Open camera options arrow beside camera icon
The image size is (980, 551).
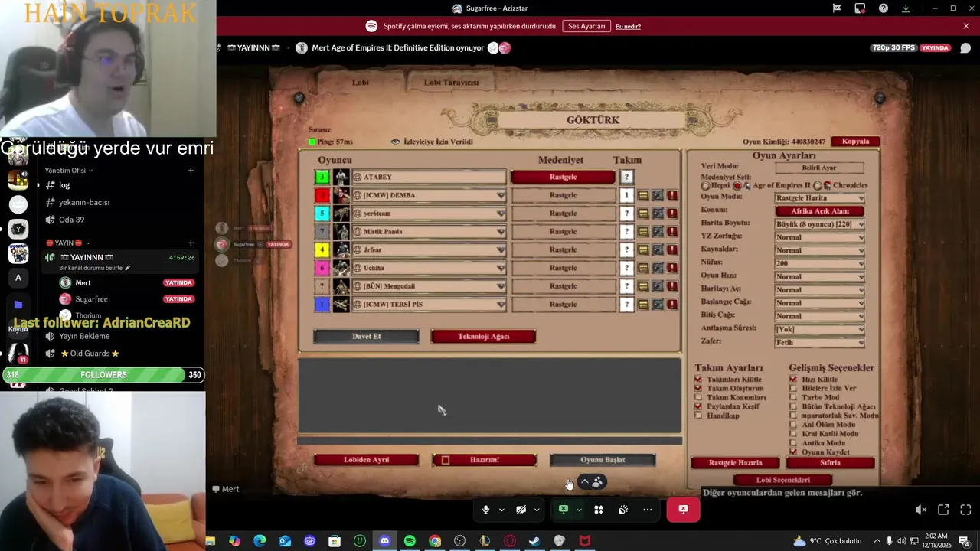coord(537,510)
